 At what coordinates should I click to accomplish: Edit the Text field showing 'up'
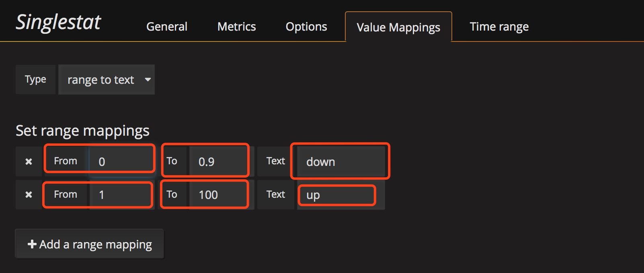click(340, 195)
